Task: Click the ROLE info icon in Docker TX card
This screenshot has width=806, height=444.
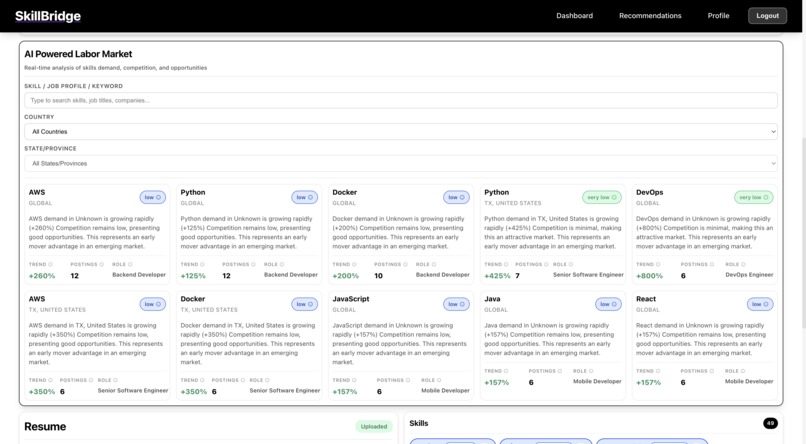Action: click(267, 380)
